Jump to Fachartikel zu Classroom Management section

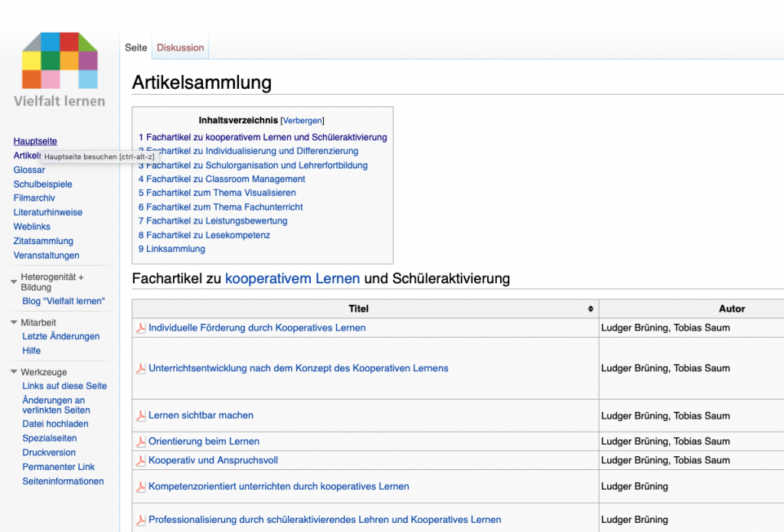tap(221, 179)
